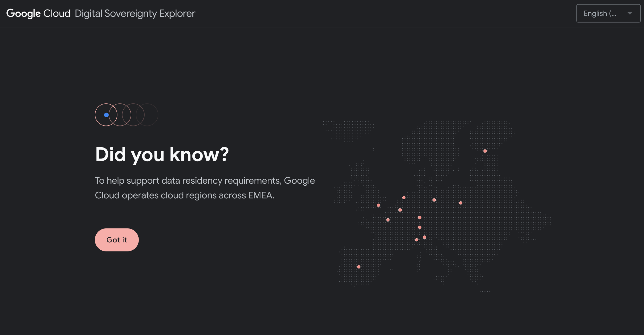The width and height of the screenshot is (644, 335).
Task: Click the Berlin region dot on map
Action: pyautogui.click(x=434, y=200)
